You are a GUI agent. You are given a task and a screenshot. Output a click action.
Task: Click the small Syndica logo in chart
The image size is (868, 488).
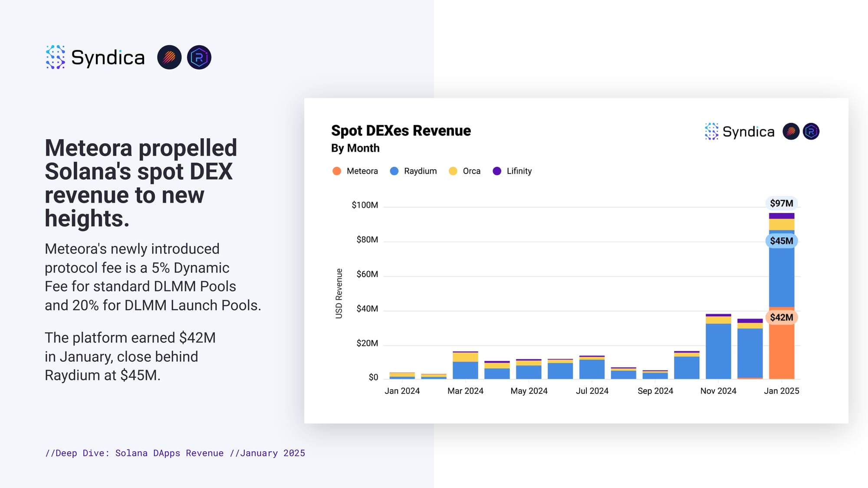coord(711,131)
